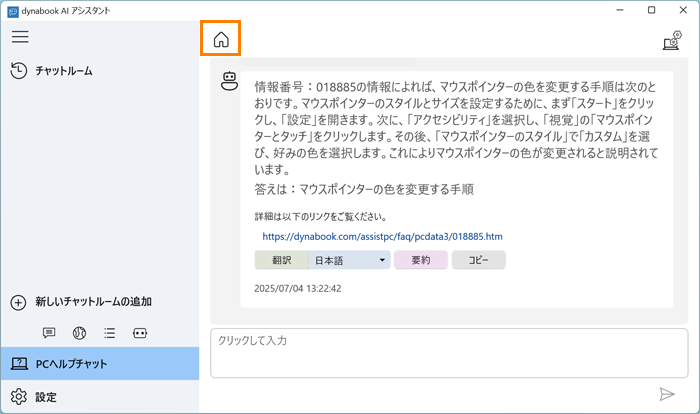700x414 pixels.
Task: Click the dynabook AI app title icon
Action: coord(13,11)
